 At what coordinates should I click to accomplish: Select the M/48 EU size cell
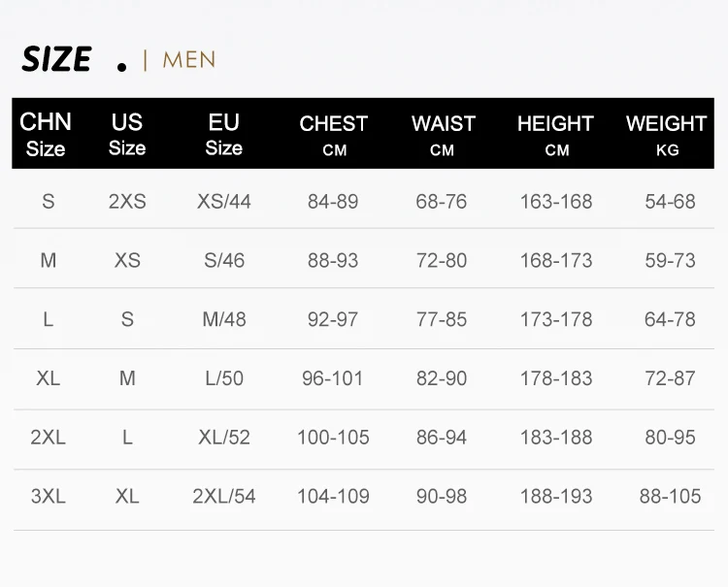[224, 319]
